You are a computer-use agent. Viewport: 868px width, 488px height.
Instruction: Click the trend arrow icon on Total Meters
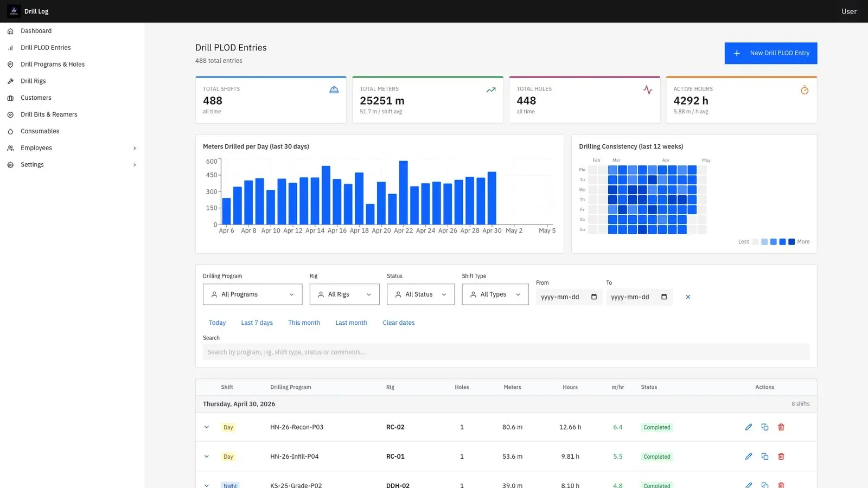(x=491, y=90)
